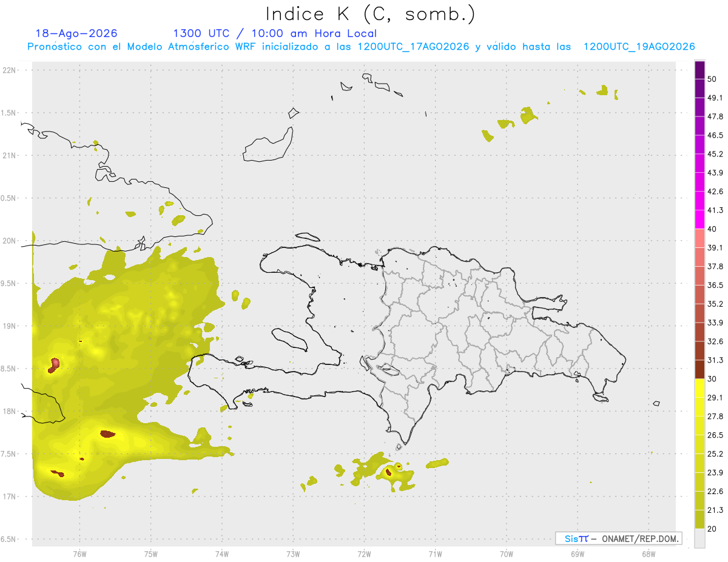This screenshot has height=562, width=728.
Task: Select the yellow swatch between 25.2 and 26.5
Action: click(x=699, y=445)
